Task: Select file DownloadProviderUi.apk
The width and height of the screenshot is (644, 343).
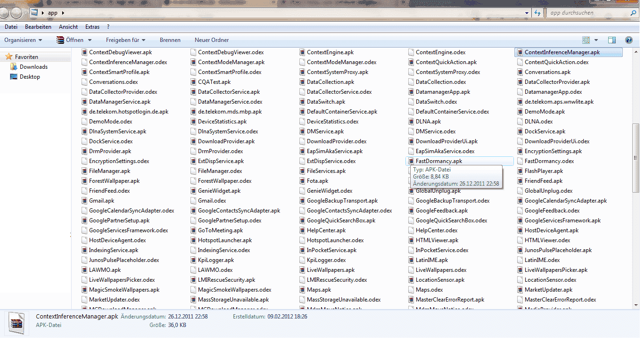Action: point(446,141)
